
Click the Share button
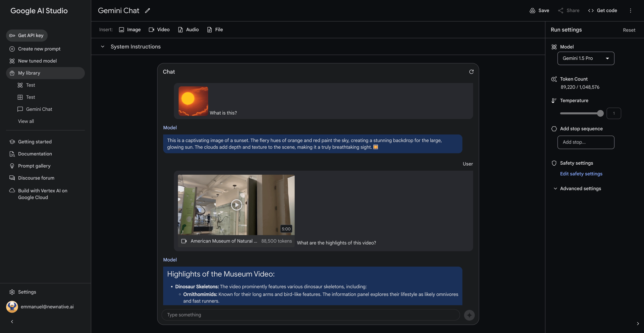(569, 10)
